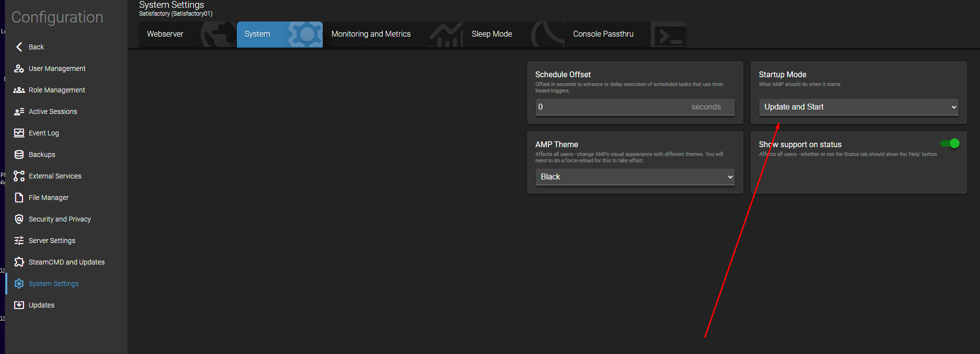Click the Security and Privacy shield icon
Screen dimensions: 980x354
click(x=19, y=219)
